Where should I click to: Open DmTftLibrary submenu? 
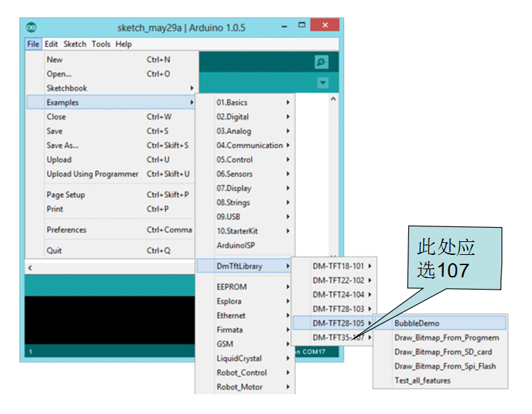click(245, 266)
